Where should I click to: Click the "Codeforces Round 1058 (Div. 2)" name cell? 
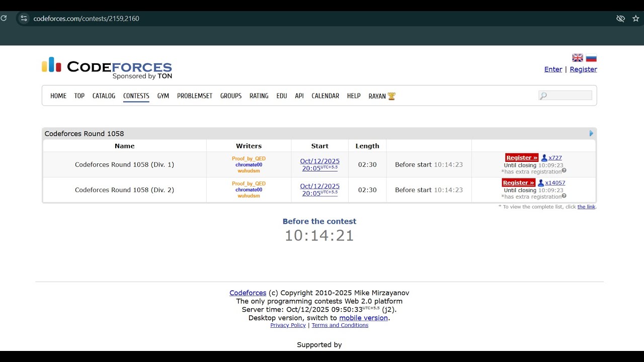125,190
